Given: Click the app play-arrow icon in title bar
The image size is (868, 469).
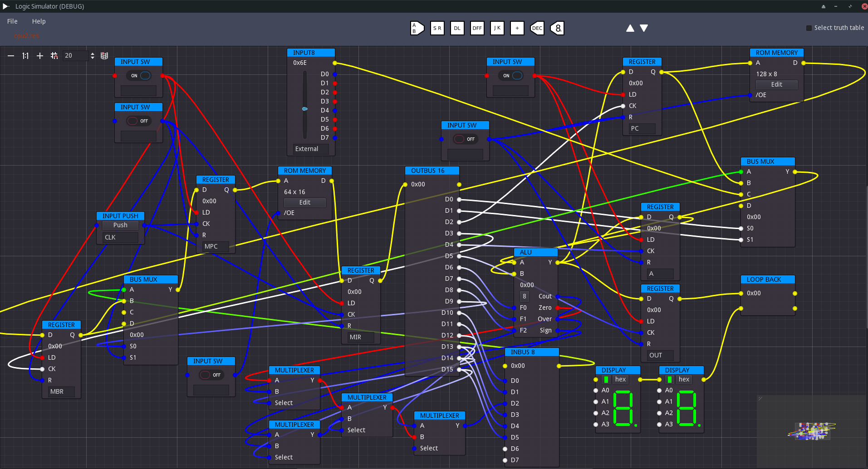Looking at the screenshot, I should [6, 6].
